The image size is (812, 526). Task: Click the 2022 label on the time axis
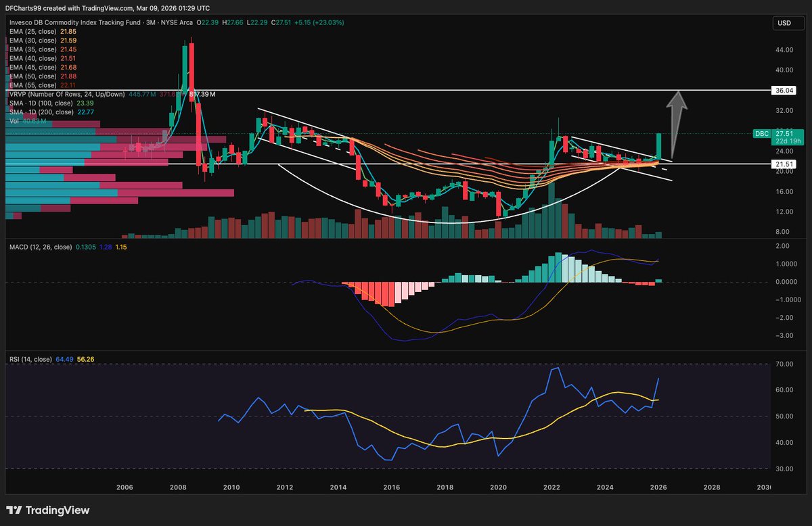551,487
